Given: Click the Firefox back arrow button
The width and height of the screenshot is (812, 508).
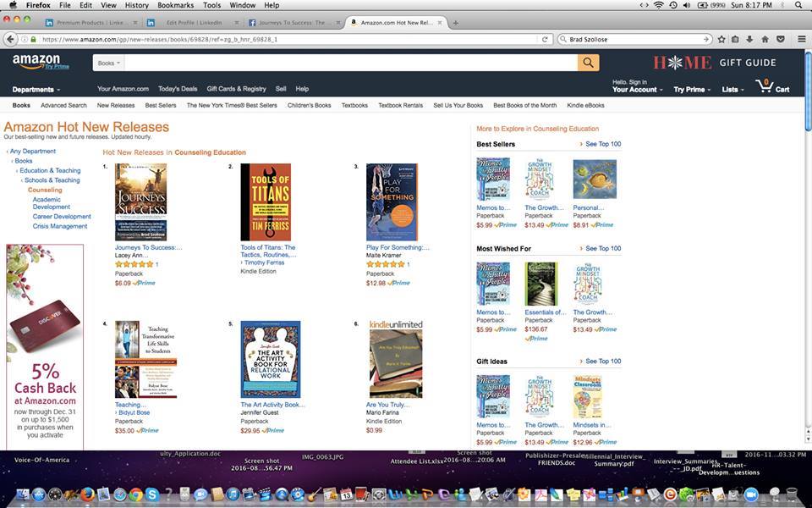Looking at the screenshot, I should pyautogui.click(x=10, y=39).
